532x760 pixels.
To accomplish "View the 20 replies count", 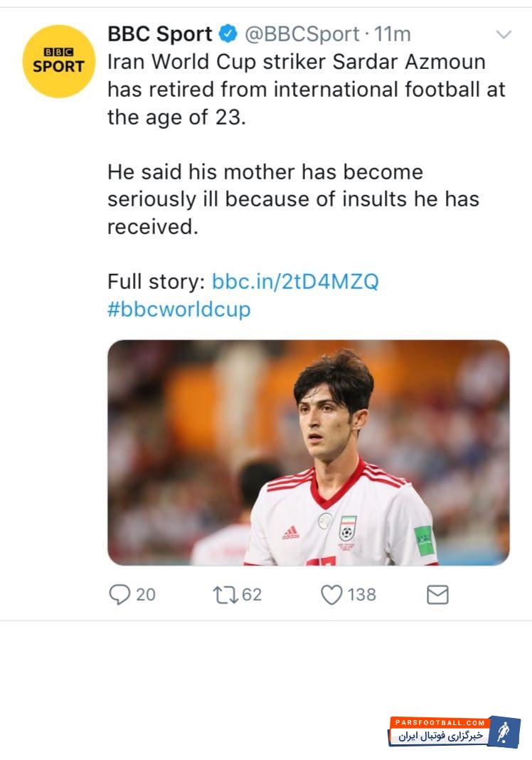I will point(146,594).
